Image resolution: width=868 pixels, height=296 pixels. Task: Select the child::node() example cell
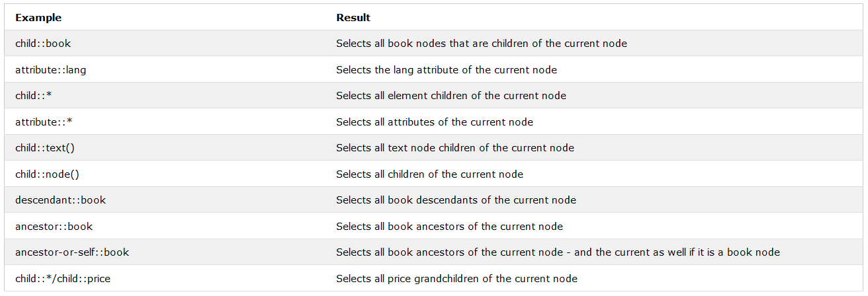(165, 174)
